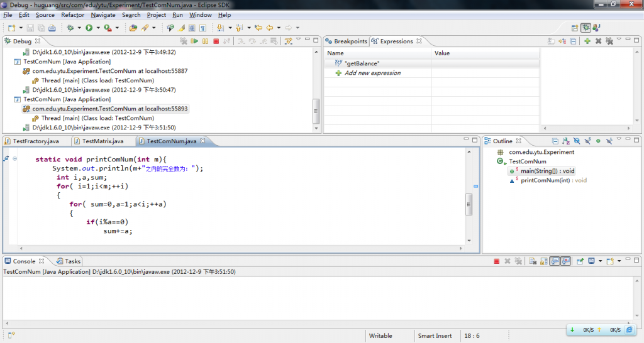Image resolution: width=644 pixels, height=343 pixels.
Task: Open the Refactor menu
Action: pyautogui.click(x=72, y=14)
